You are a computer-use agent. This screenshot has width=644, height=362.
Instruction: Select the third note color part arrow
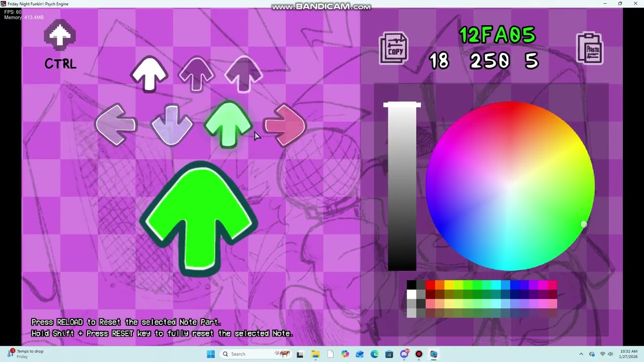coord(244,74)
